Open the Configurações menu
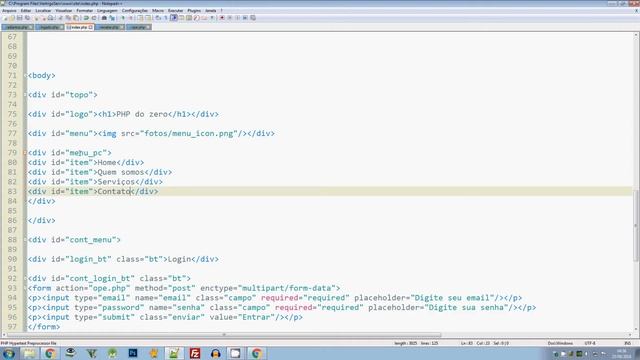 (x=135, y=11)
